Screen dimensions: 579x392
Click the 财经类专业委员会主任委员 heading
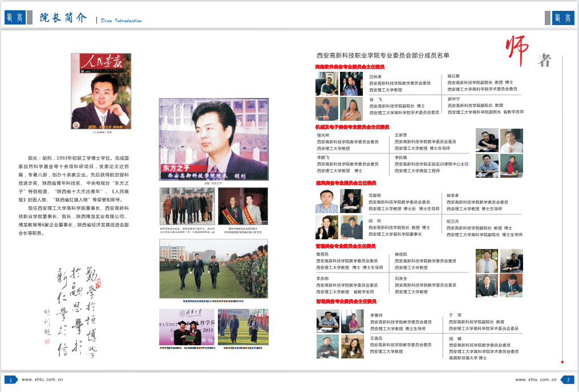346,301
